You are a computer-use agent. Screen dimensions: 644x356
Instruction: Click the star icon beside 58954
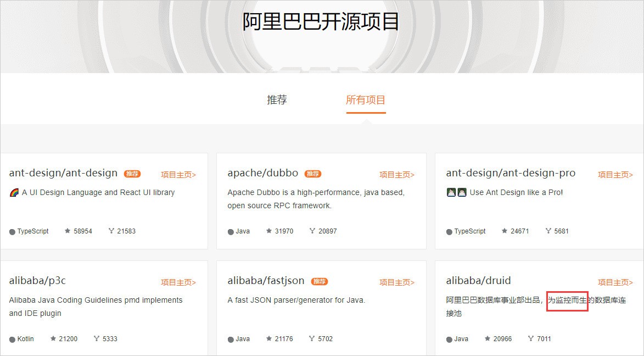coord(68,231)
